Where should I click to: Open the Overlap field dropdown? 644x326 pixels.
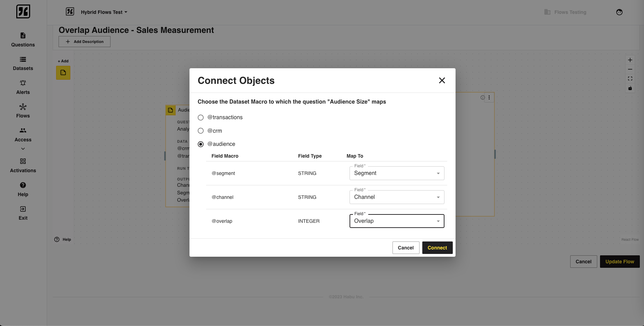(x=397, y=221)
